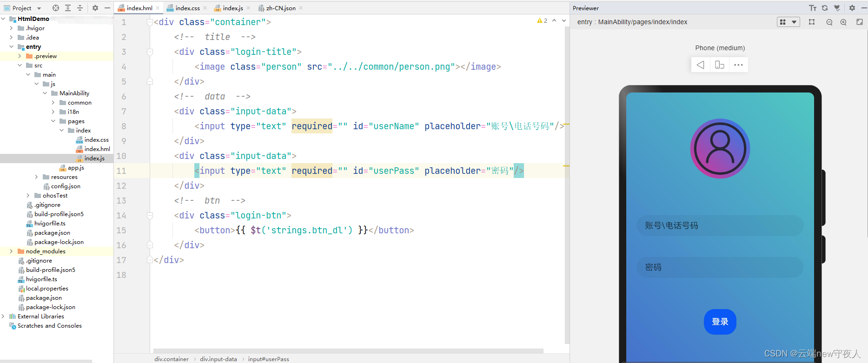Select config.json in the project tree
This screenshot has width=868, height=363.
click(61, 186)
